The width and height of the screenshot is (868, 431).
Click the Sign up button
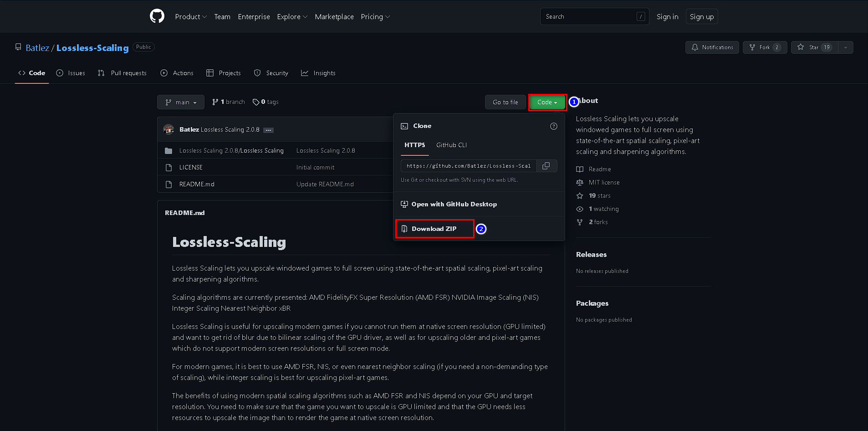point(702,17)
